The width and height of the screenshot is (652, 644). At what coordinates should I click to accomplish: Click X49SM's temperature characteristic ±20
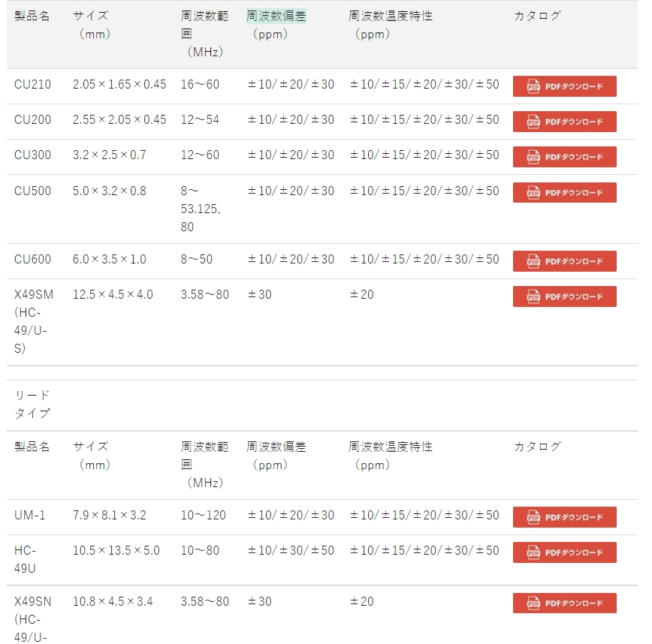click(x=362, y=294)
